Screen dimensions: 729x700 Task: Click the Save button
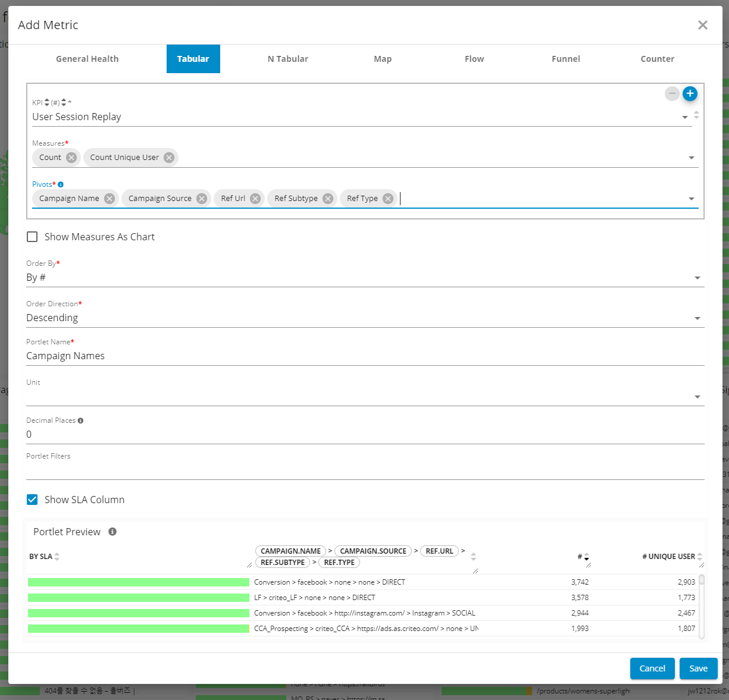pos(698,668)
